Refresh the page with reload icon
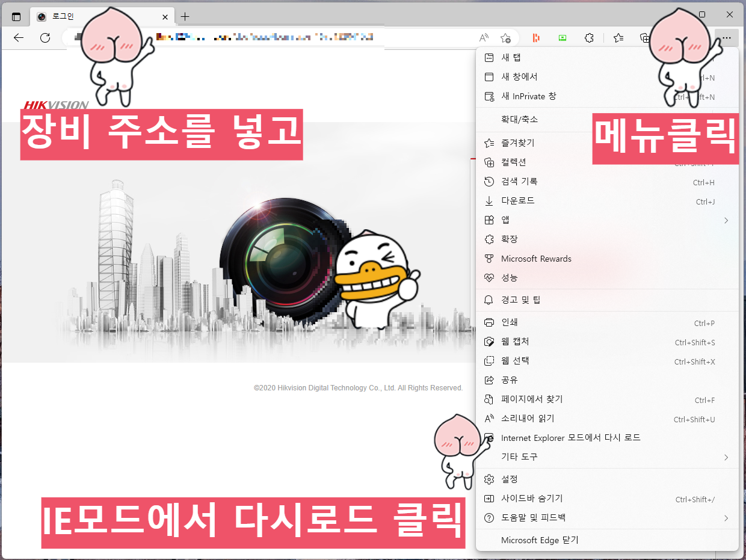Image resolution: width=746 pixels, height=560 pixels. [x=45, y=38]
